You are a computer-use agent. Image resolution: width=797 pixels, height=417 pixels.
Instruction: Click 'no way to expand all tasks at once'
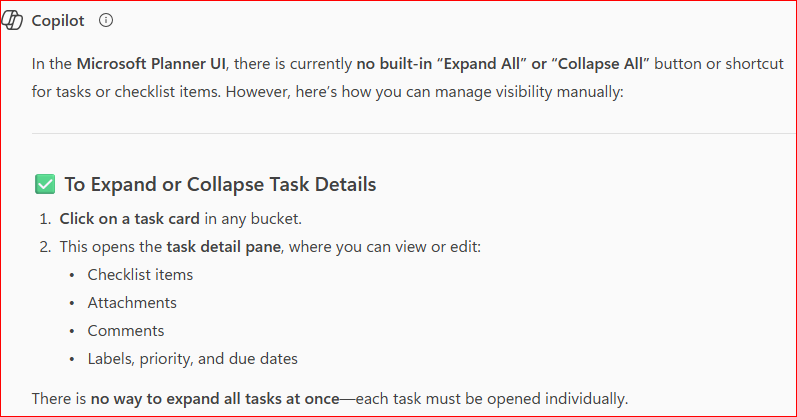[x=215, y=399]
